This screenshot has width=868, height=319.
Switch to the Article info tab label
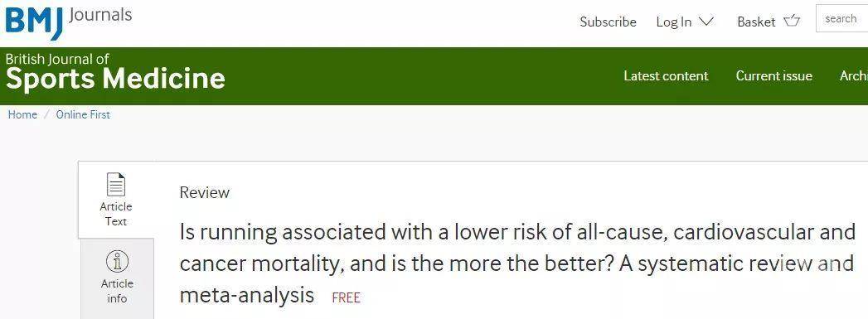[x=117, y=291]
